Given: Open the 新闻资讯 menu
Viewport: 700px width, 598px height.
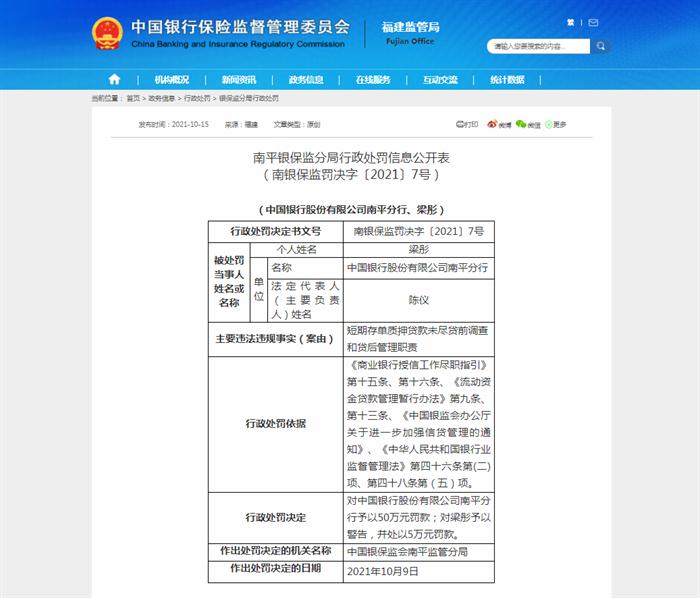Looking at the screenshot, I should tap(239, 80).
